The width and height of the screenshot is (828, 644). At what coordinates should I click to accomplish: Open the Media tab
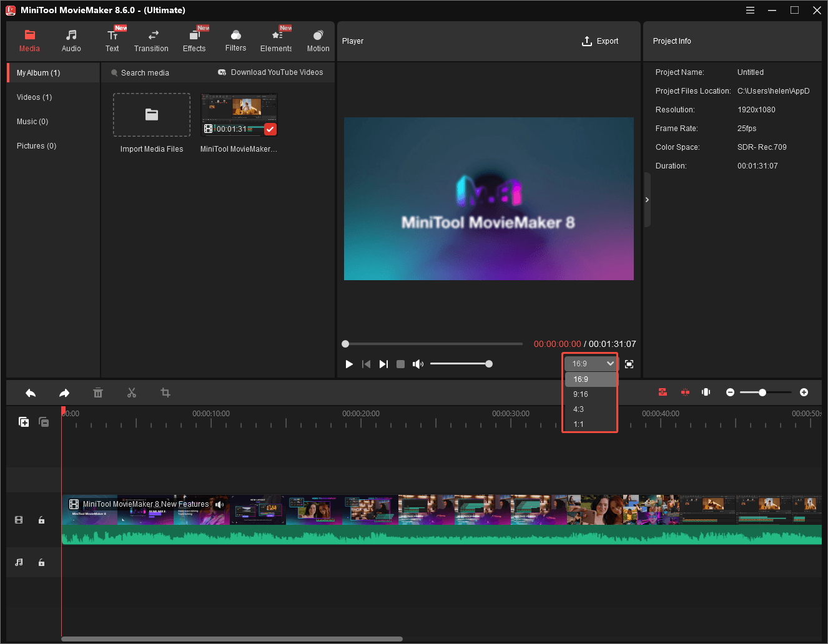tap(29, 41)
